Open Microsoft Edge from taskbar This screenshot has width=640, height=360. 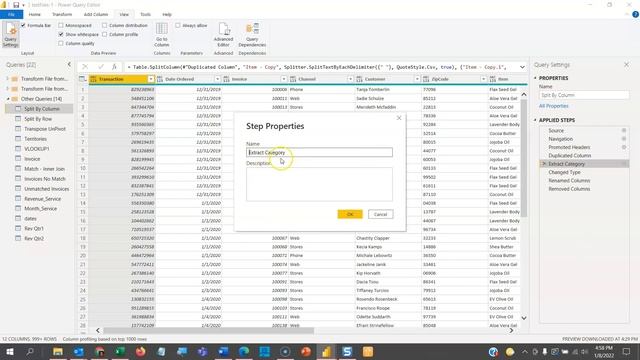click(244, 351)
